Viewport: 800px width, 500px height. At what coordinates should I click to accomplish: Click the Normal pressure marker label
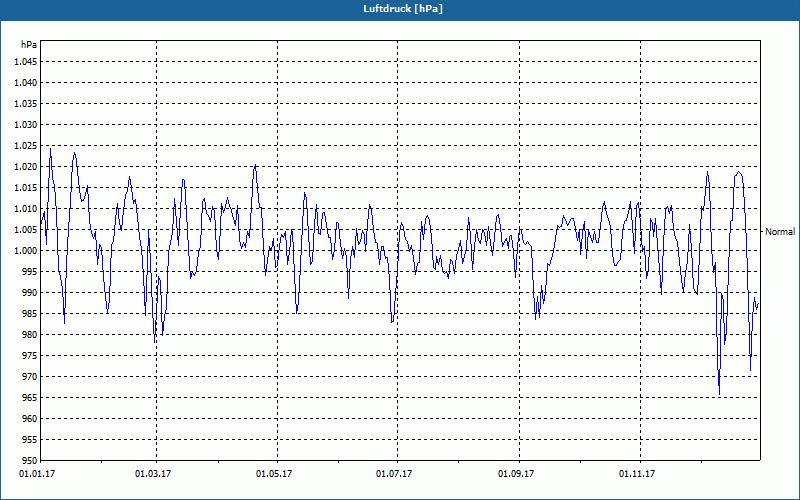[780, 232]
